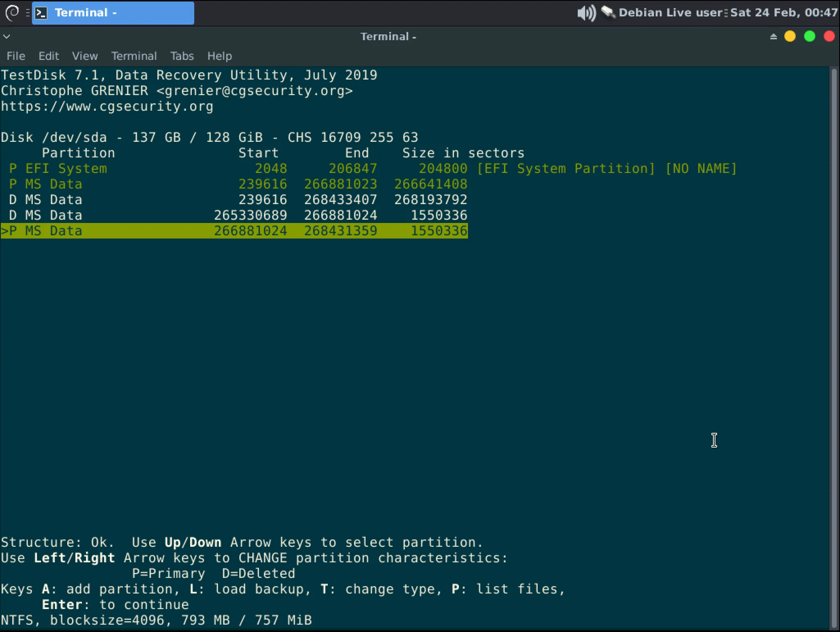Open the View menu
This screenshot has width=840, height=632.
84,56
